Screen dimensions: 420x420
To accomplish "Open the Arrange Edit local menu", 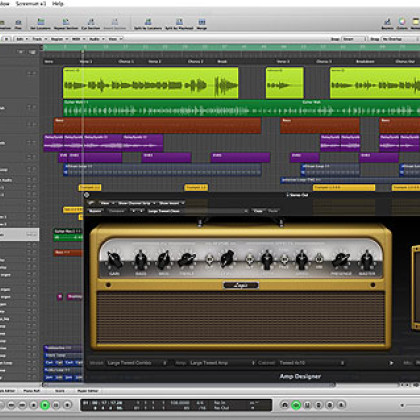I will (x=21, y=39).
